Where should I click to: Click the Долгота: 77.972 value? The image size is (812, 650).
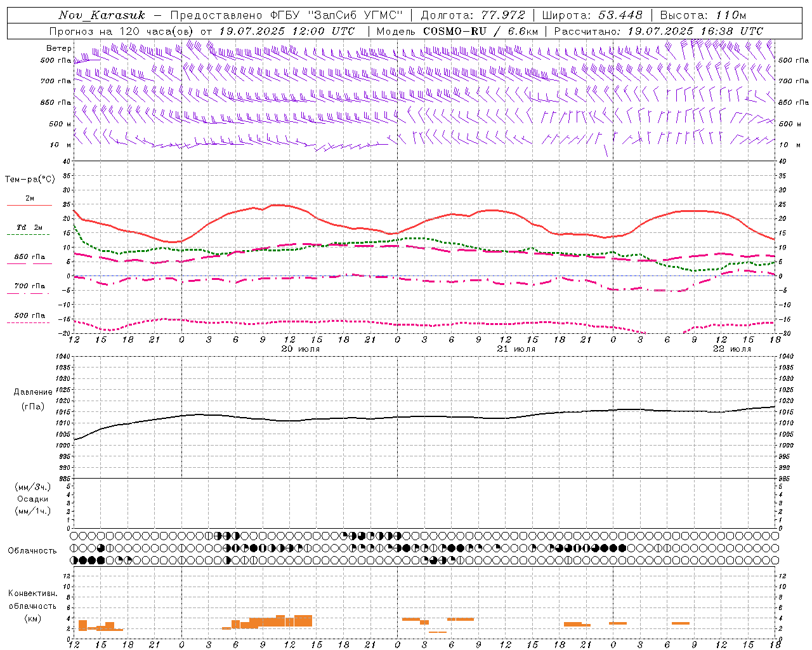pyautogui.click(x=473, y=15)
